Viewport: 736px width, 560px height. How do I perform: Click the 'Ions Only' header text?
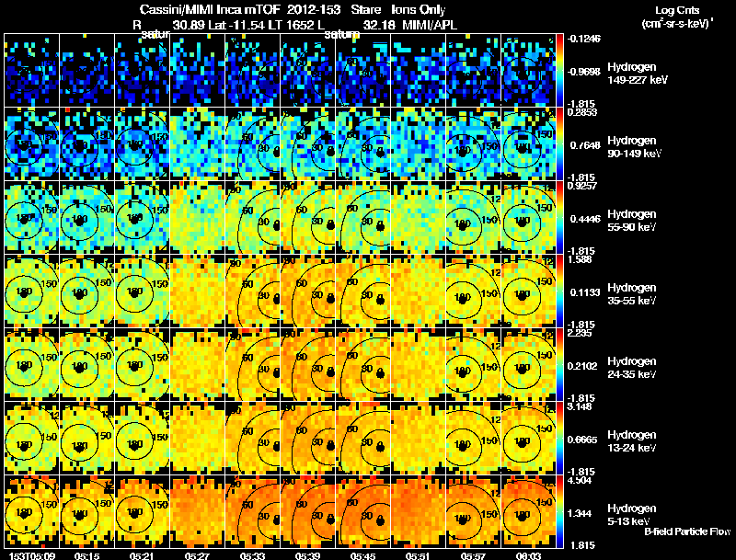point(419,9)
